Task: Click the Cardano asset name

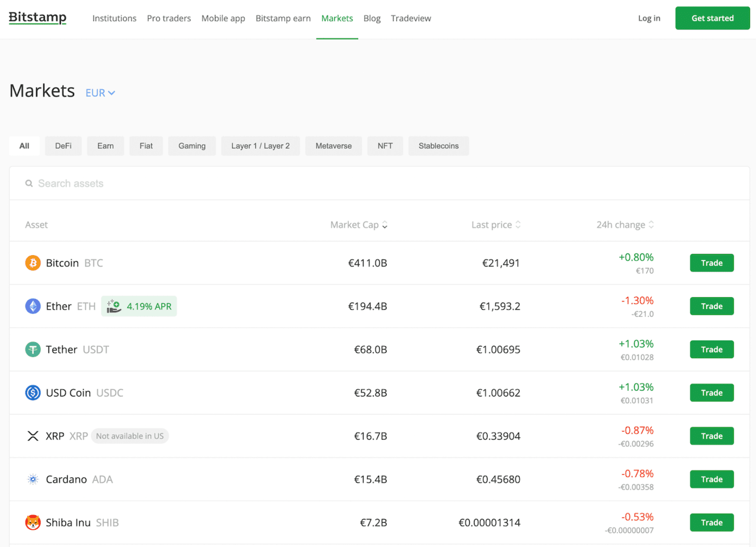Action: tap(66, 479)
